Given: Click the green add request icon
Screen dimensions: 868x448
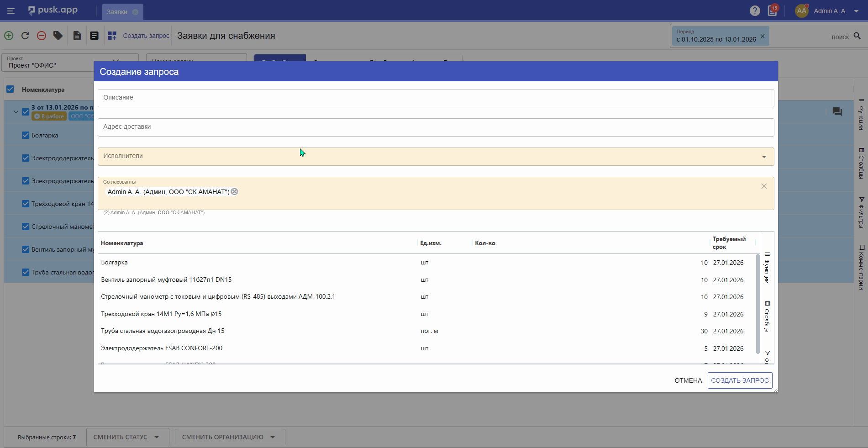Looking at the screenshot, I should (9, 36).
